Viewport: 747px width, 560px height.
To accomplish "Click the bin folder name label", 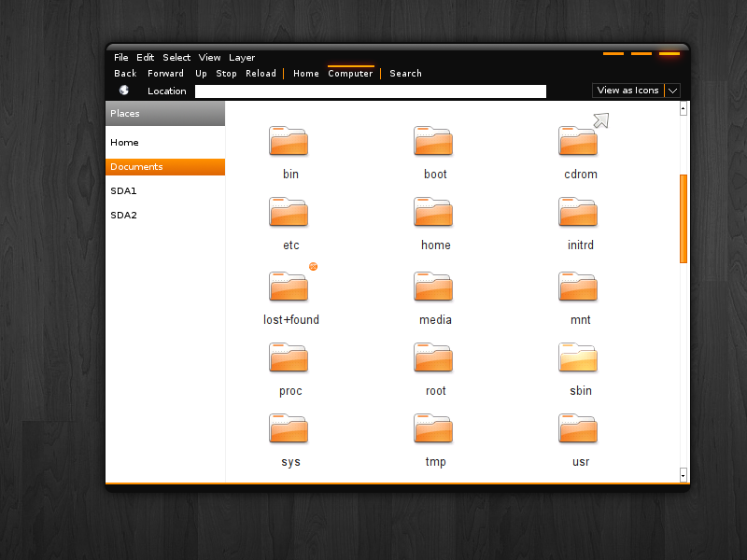I will click(x=290, y=175).
